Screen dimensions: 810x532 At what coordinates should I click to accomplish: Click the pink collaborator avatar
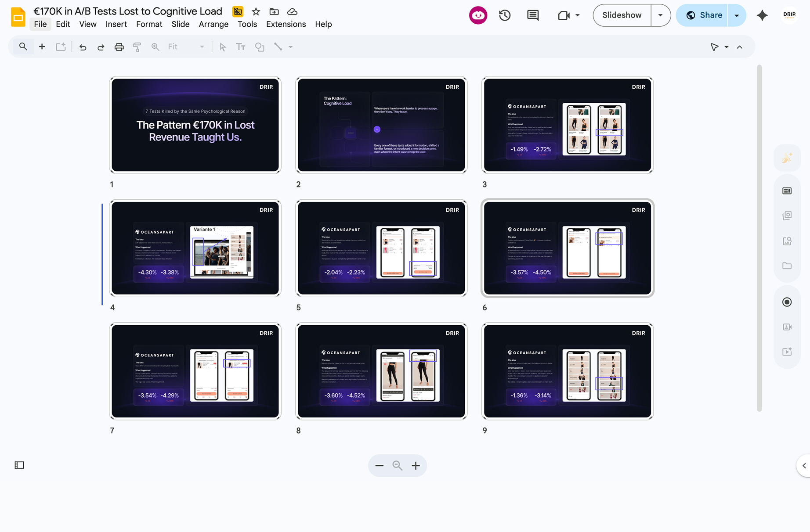coord(478,15)
